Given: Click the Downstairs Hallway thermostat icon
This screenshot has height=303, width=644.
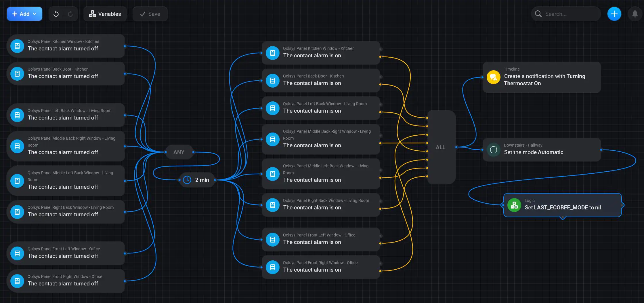Looking at the screenshot, I should [493, 150].
